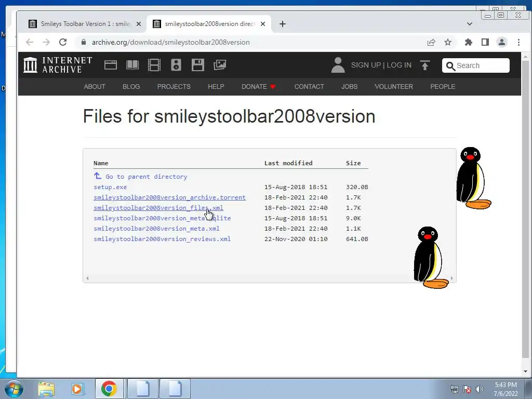Click the padlock site info icon
Screen dimensions: 532x399
pyautogui.click(x=84, y=42)
